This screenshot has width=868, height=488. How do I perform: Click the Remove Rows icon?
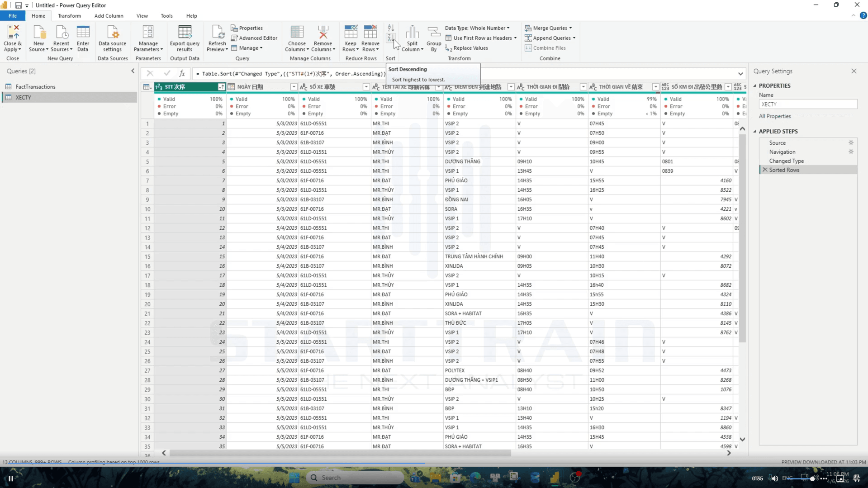tap(370, 32)
